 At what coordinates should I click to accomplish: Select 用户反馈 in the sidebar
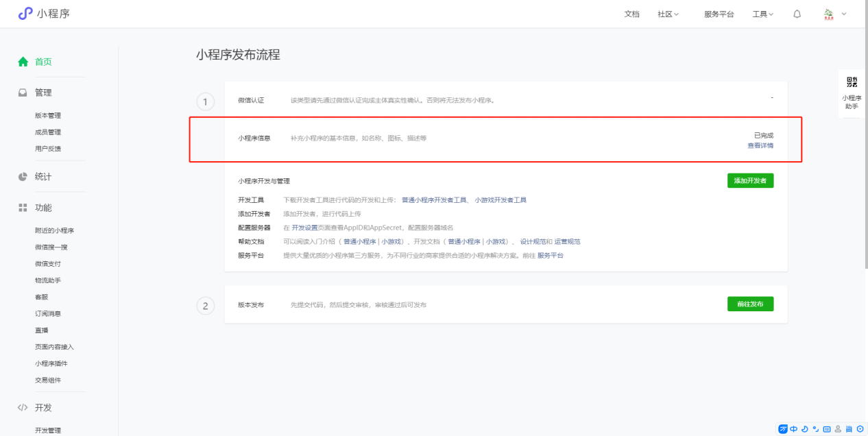48,149
